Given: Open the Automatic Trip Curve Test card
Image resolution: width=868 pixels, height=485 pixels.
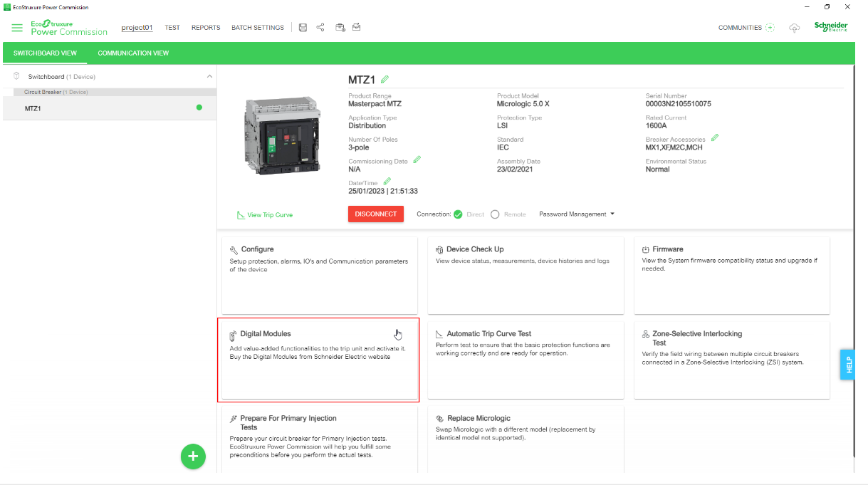Looking at the screenshot, I should tap(525, 360).
